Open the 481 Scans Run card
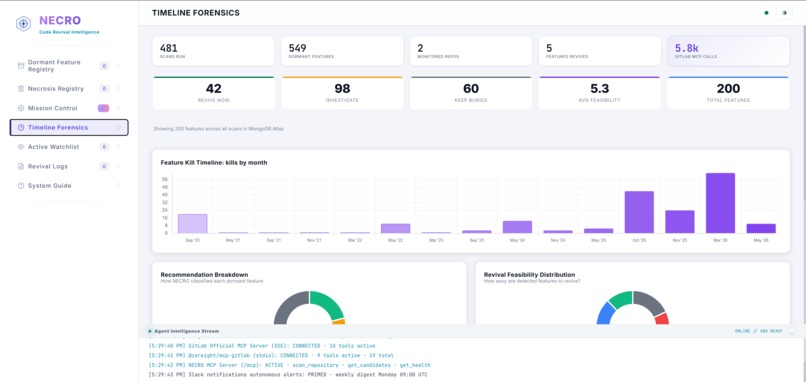 pyautogui.click(x=213, y=51)
